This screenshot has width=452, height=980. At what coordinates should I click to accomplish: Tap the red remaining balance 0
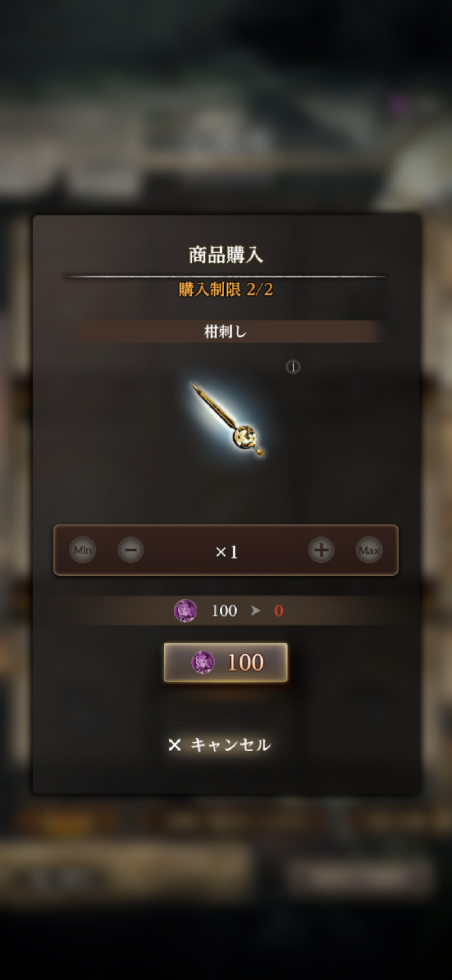click(279, 611)
